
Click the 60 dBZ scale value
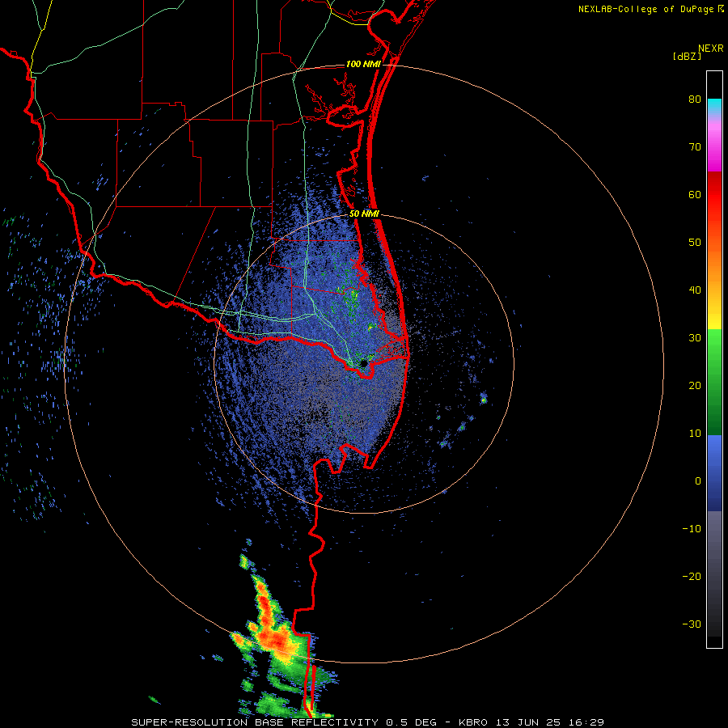click(x=695, y=194)
